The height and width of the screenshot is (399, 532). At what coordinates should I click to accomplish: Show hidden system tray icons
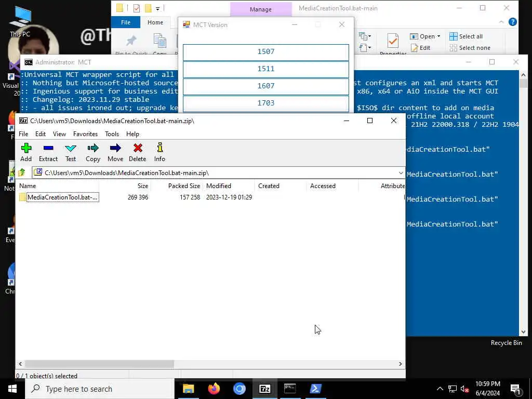[440, 389]
